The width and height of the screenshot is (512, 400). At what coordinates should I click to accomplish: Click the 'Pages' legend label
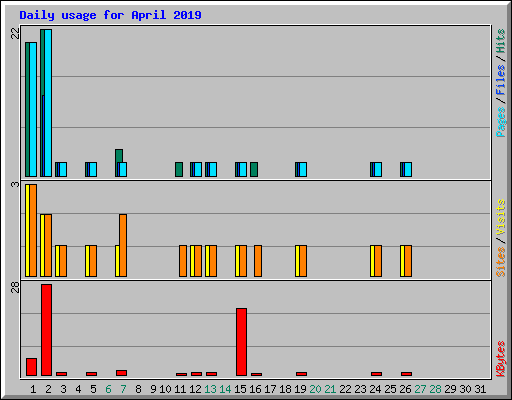click(x=501, y=122)
